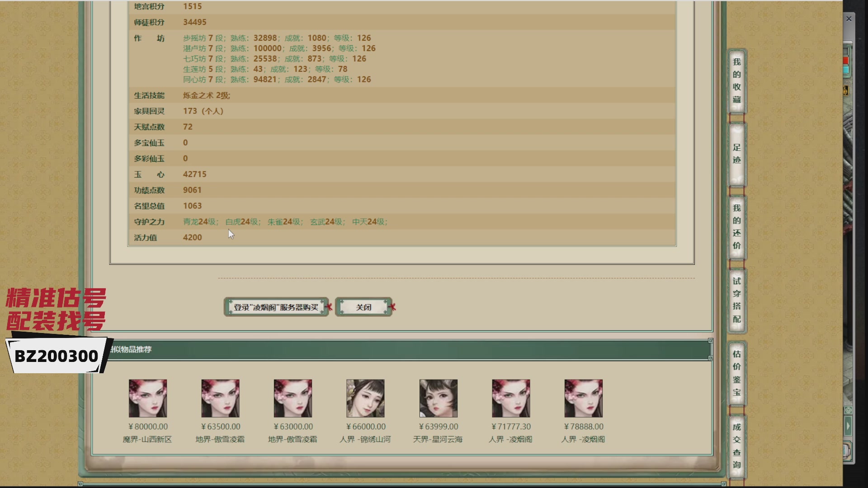This screenshot has height=488, width=868.
Task: Click the avatar priced ¥71777.30
Action: pos(511,398)
